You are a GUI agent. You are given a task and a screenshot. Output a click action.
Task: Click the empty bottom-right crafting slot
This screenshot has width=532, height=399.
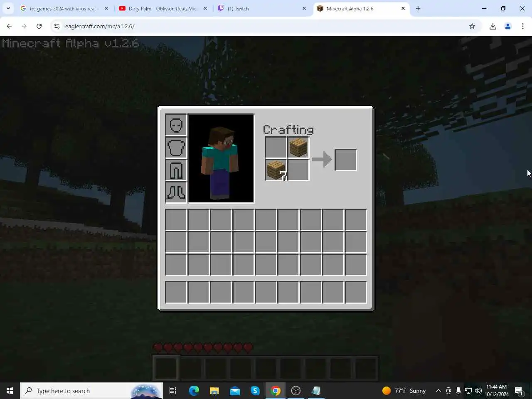[298, 170]
